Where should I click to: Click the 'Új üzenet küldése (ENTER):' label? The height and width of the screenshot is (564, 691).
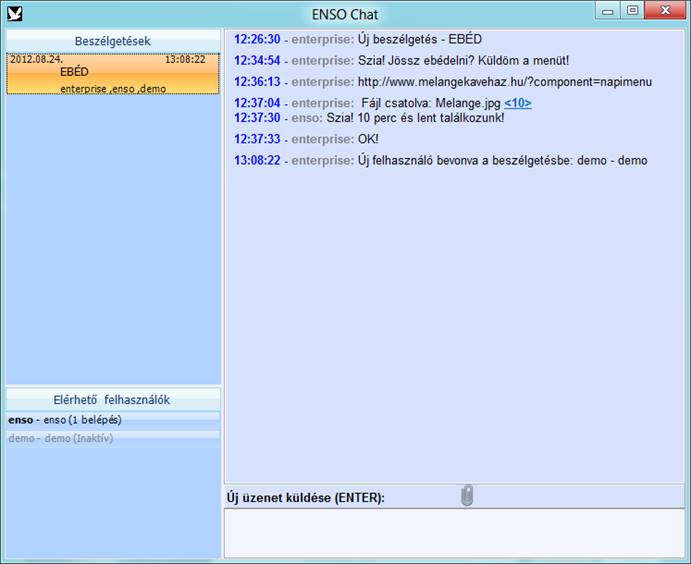[x=305, y=498]
